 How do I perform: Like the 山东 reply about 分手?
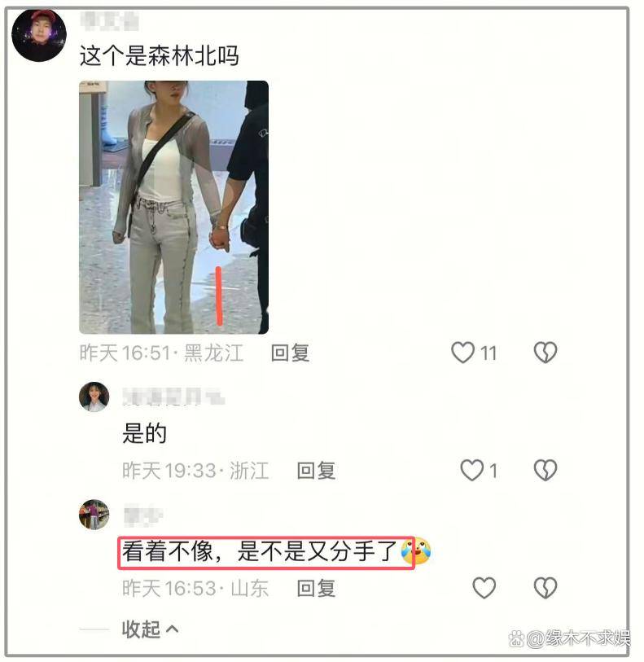484,588
